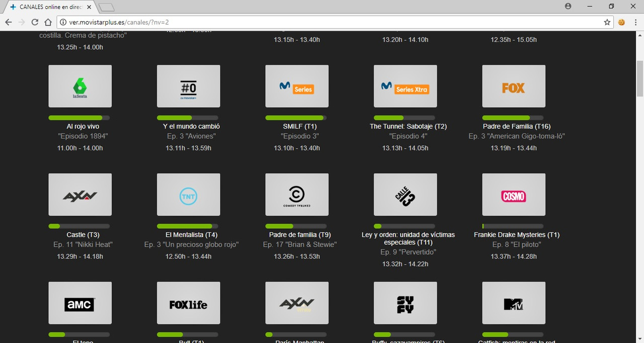The width and height of the screenshot is (644, 343).
Task: Click the El Mentalista progress bar
Action: coord(188,226)
